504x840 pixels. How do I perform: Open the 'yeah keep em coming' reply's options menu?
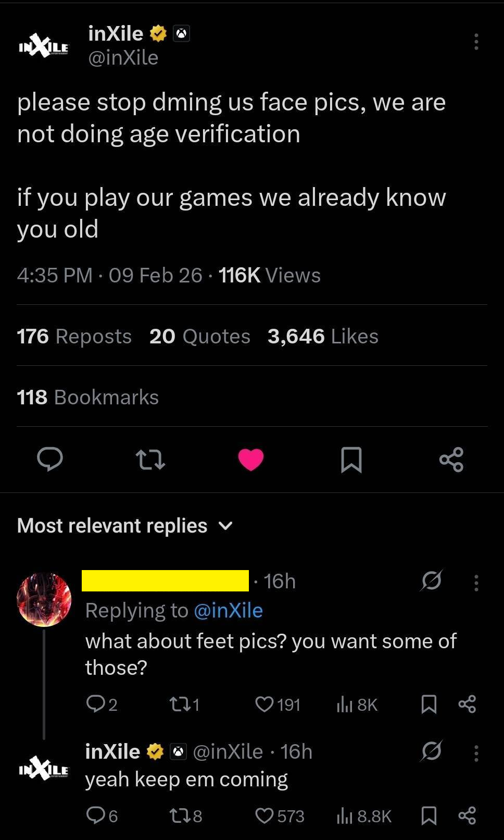476,753
